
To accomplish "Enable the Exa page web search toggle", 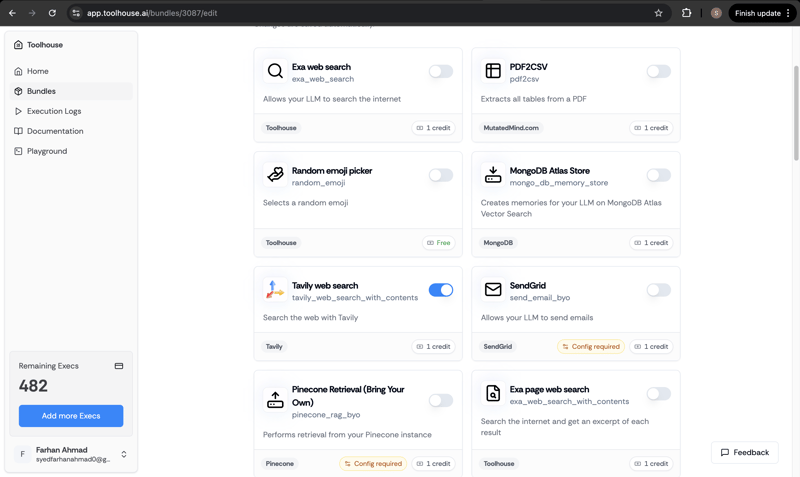I will [x=659, y=393].
